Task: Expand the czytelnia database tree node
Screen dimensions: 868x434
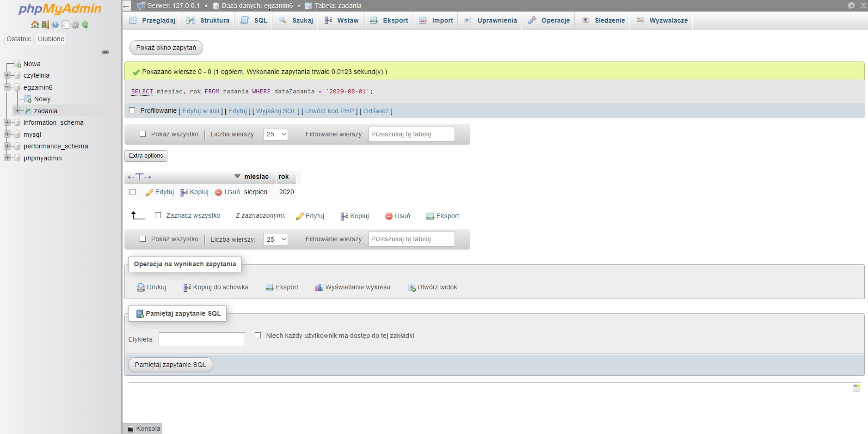Action: pyautogui.click(x=7, y=75)
